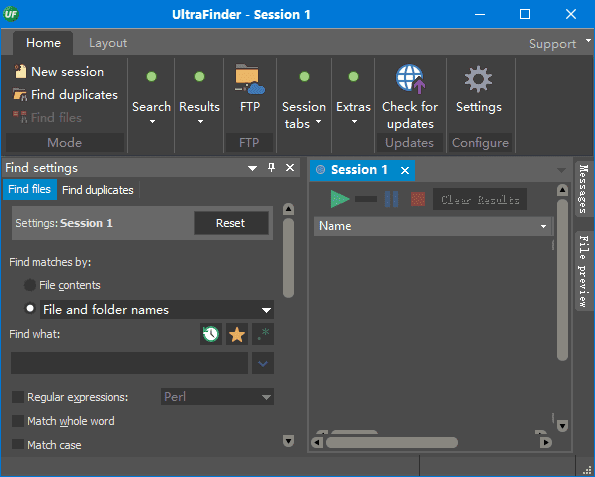595x477 pixels.
Task: Enable the Match whole word checkbox
Action: point(18,421)
